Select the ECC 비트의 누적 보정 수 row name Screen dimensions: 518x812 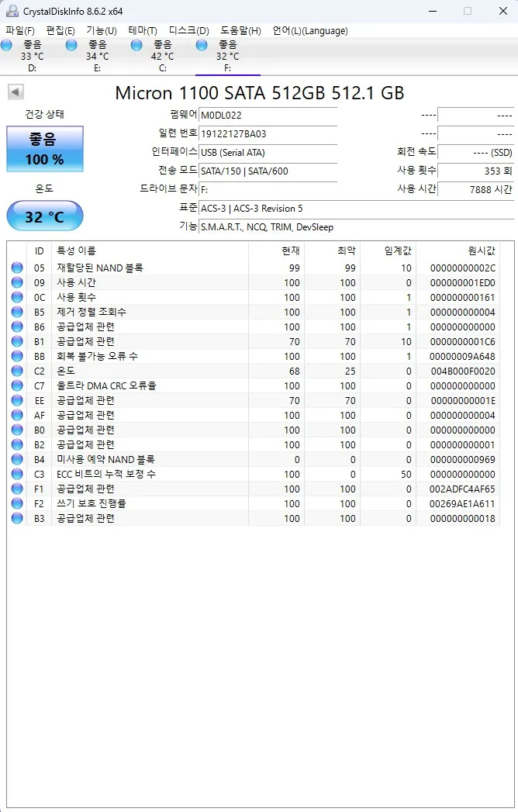[106, 474]
